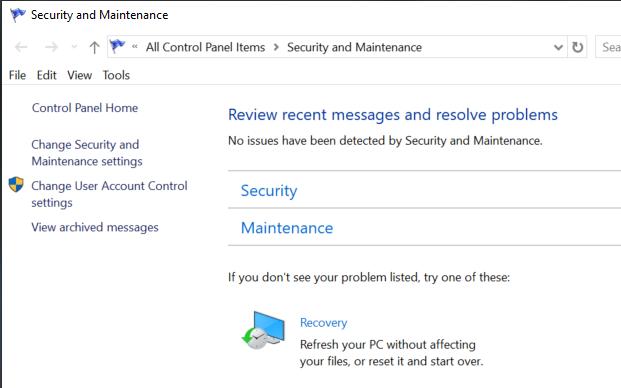Click the Security and Maintenance flag icon in title bar
The width and height of the screenshot is (621, 388).
[x=18, y=15]
